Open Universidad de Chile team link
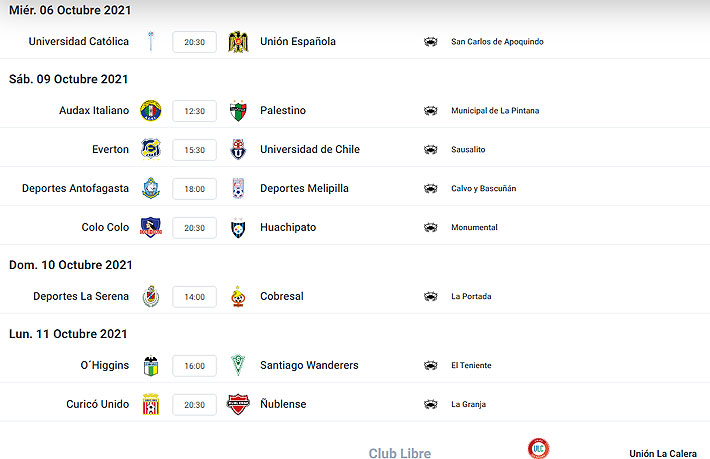 309,149
